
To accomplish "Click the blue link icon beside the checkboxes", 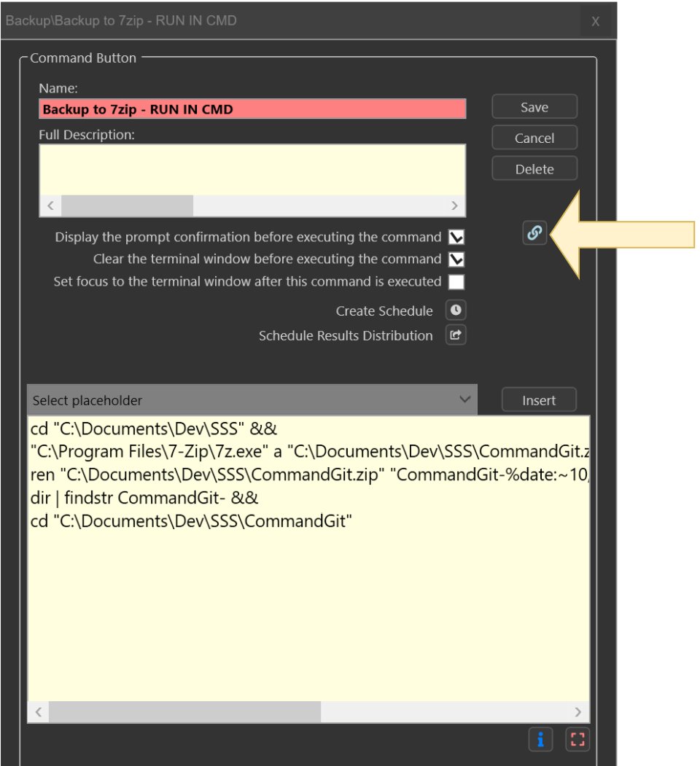I will click(534, 232).
